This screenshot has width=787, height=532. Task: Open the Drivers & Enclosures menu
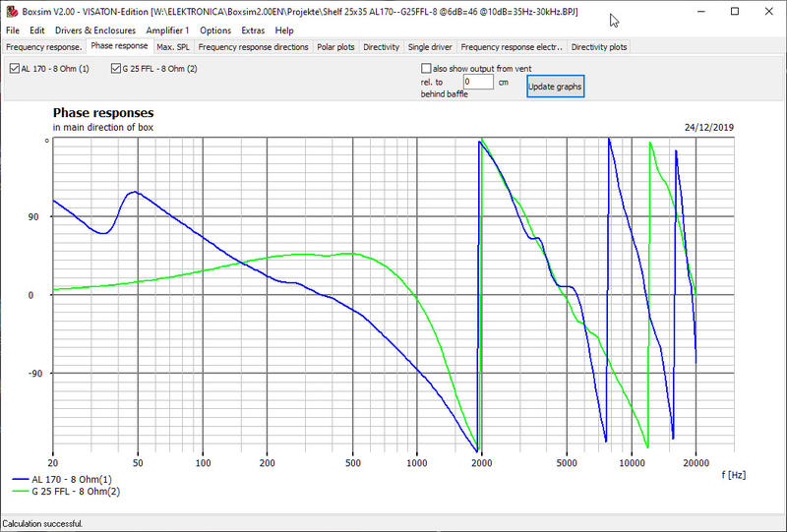click(95, 30)
